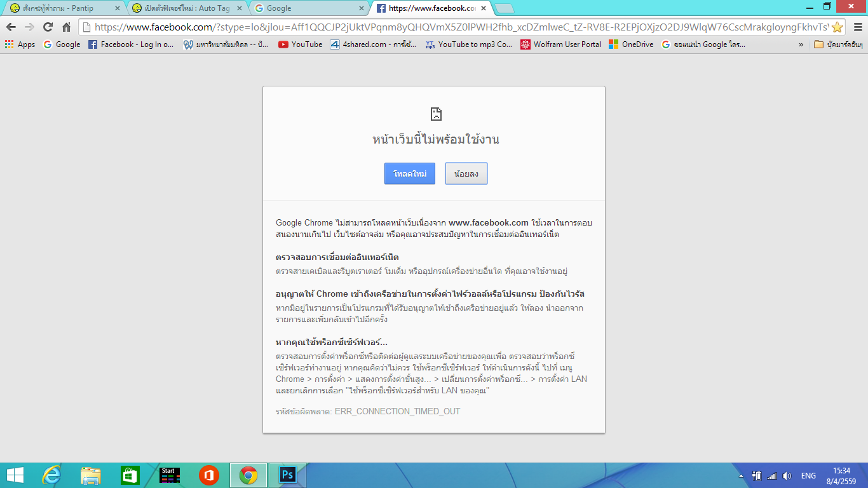Switch to the Pantip tab
This screenshot has height=488, width=868.
pos(64,8)
